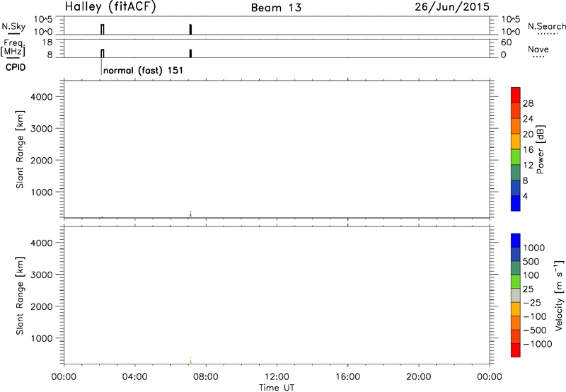Image resolution: width=566 pixels, height=392 pixels.
Task: Click the power echo near 07:10 UT
Action: tap(190, 214)
